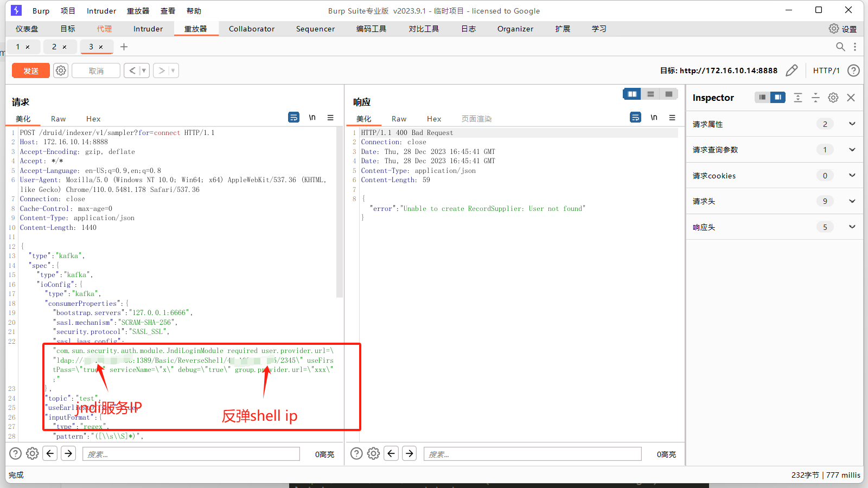The width and height of the screenshot is (868, 488).
Task: Open response pane hamburger menu
Action: 672,117
